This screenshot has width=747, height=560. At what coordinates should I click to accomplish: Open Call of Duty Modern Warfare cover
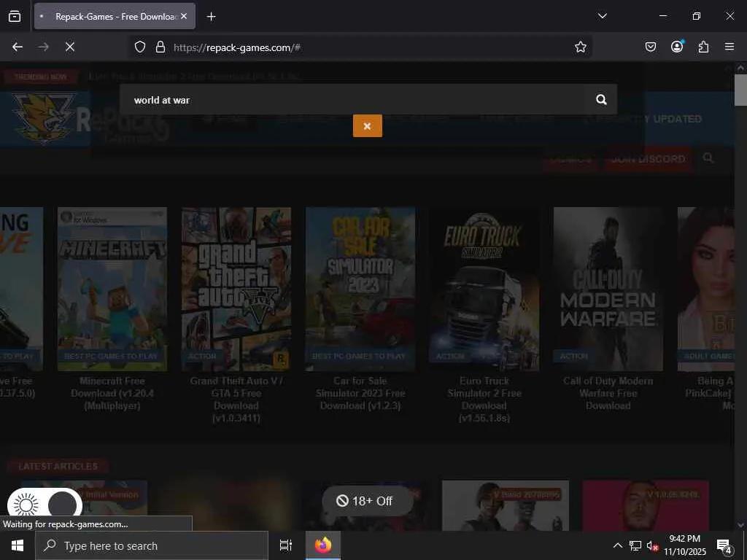608,289
